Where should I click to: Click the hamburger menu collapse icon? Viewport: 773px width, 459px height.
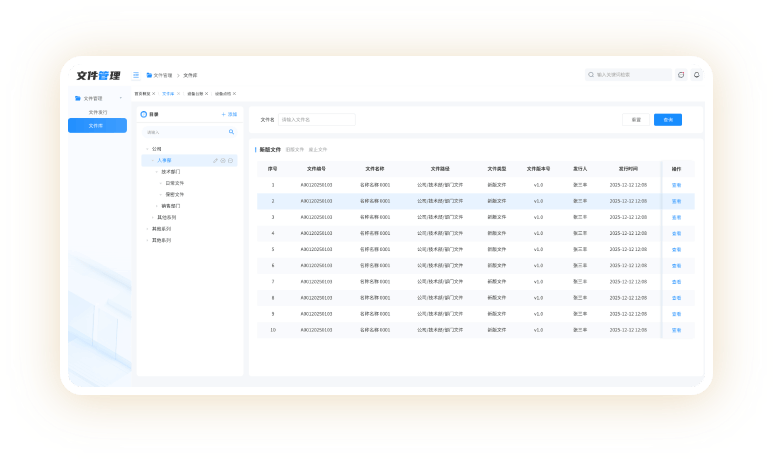click(136, 75)
